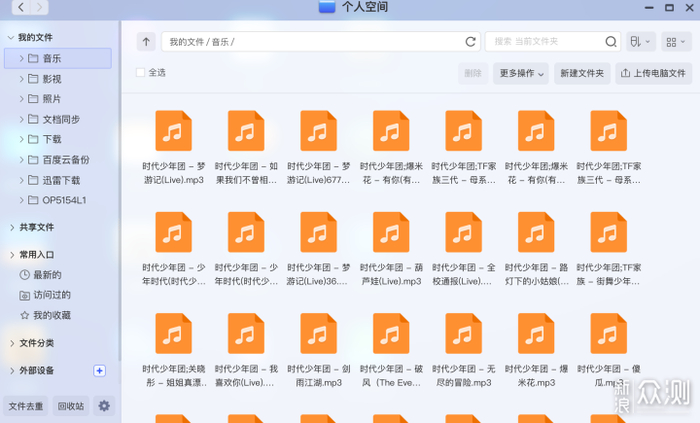Select file 时代少年团 – 路灯下的小姑娘
The image size is (700, 423).
[x=536, y=249]
